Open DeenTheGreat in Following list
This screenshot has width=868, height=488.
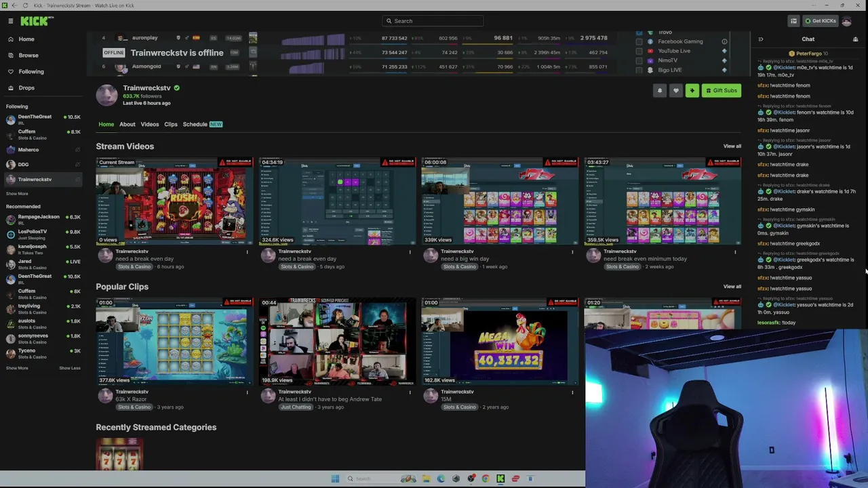pyautogui.click(x=43, y=120)
